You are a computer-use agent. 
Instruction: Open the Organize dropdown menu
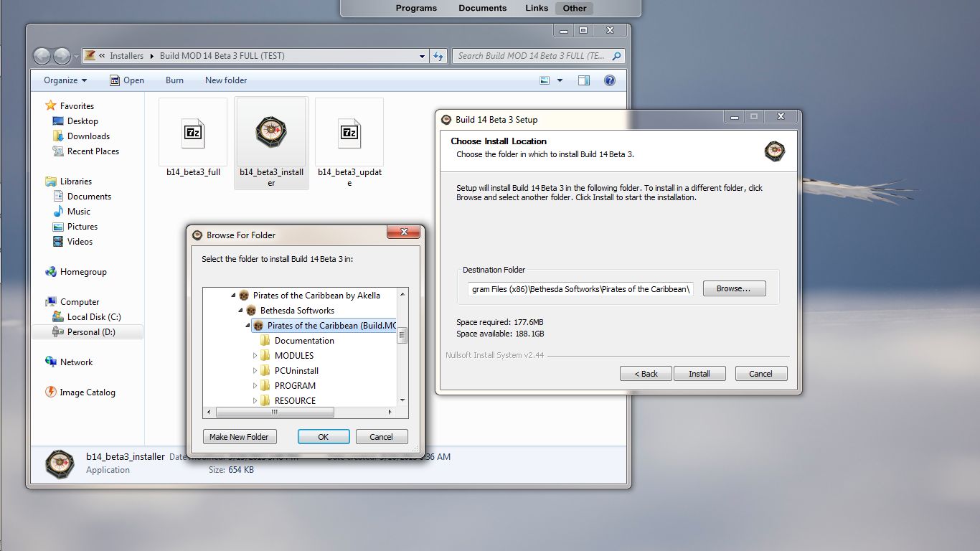(65, 80)
